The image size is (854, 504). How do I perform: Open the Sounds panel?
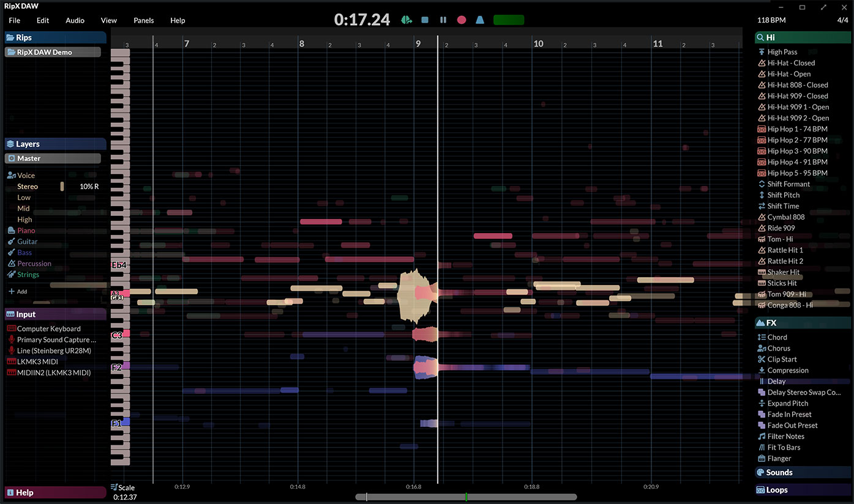pyautogui.click(x=776, y=472)
